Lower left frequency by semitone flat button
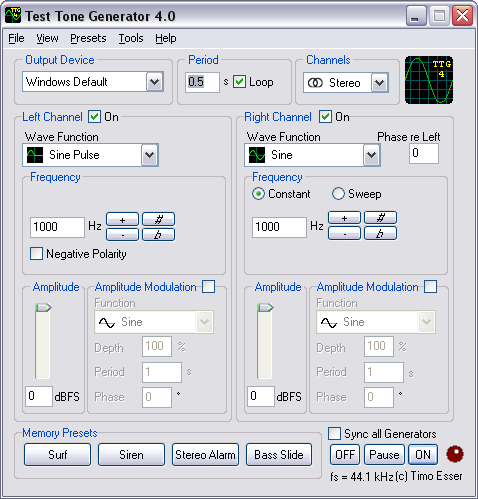Screen dimensions: 478x499 tap(158, 235)
